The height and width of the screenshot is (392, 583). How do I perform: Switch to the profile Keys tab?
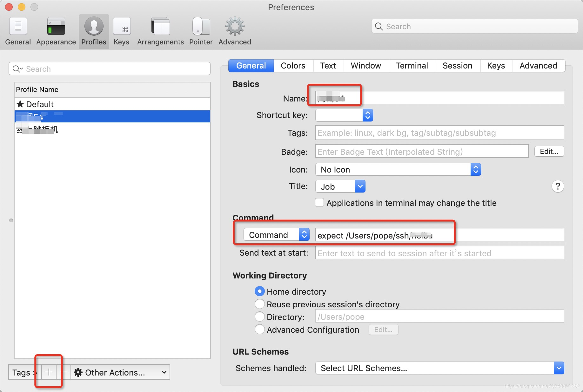pyautogui.click(x=496, y=66)
